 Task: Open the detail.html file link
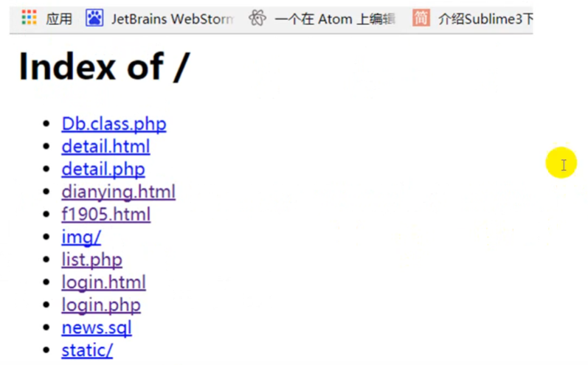106,147
